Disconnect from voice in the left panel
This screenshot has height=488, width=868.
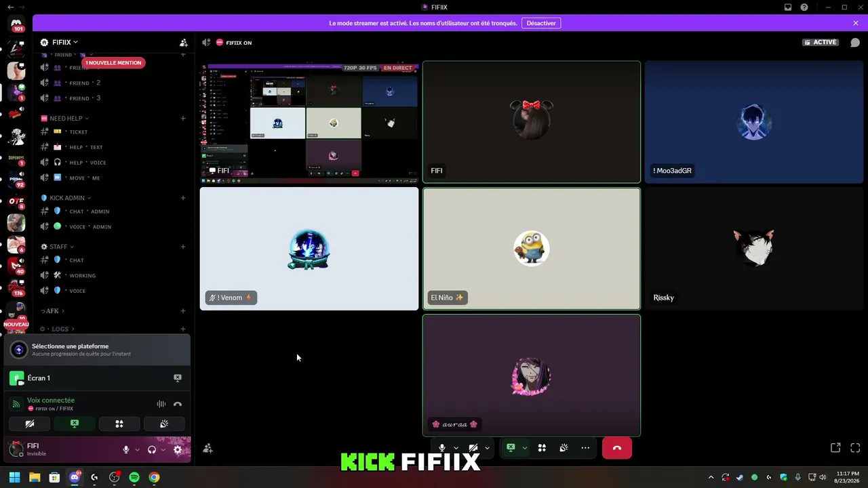[x=178, y=404]
